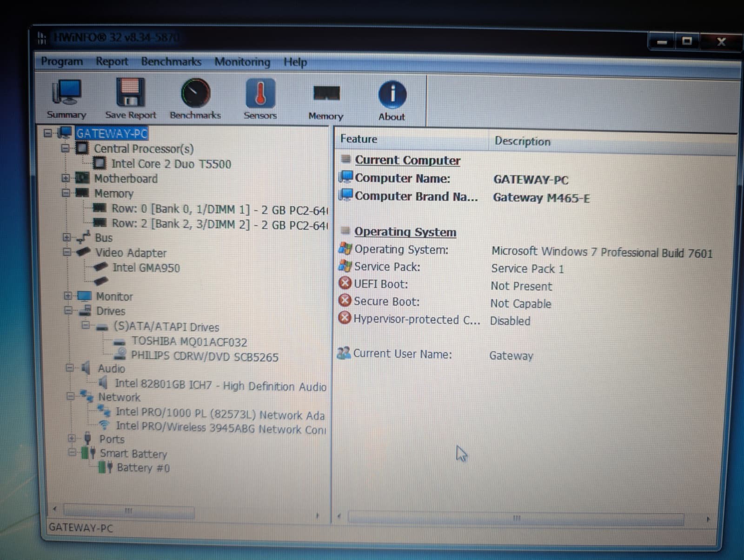Open the Program menu
Viewport: 744px width, 560px height.
pyautogui.click(x=61, y=61)
